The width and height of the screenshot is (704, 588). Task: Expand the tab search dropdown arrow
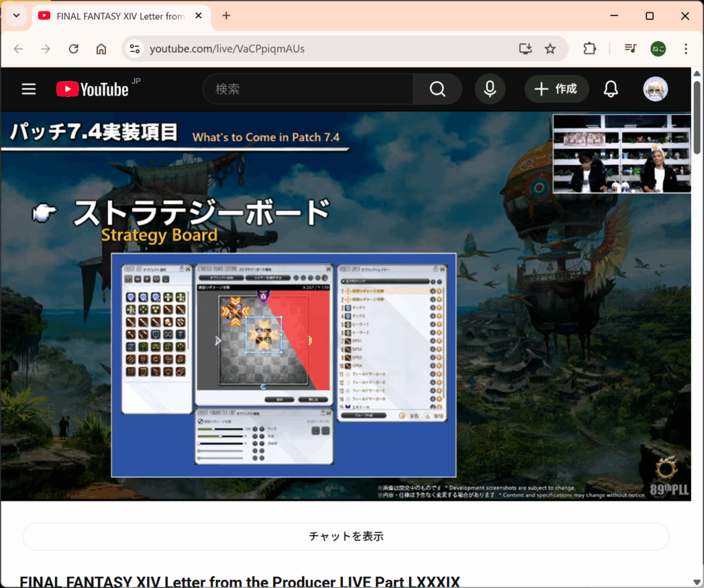[16, 16]
